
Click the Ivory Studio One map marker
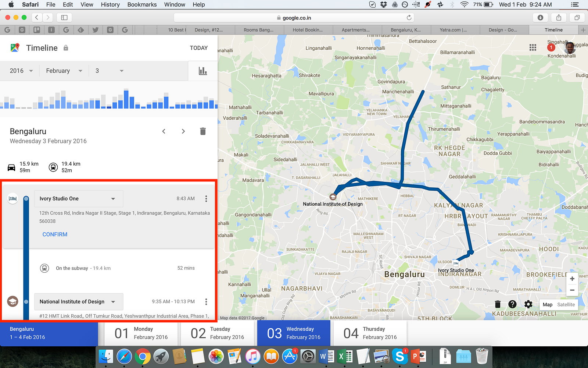coord(456,263)
